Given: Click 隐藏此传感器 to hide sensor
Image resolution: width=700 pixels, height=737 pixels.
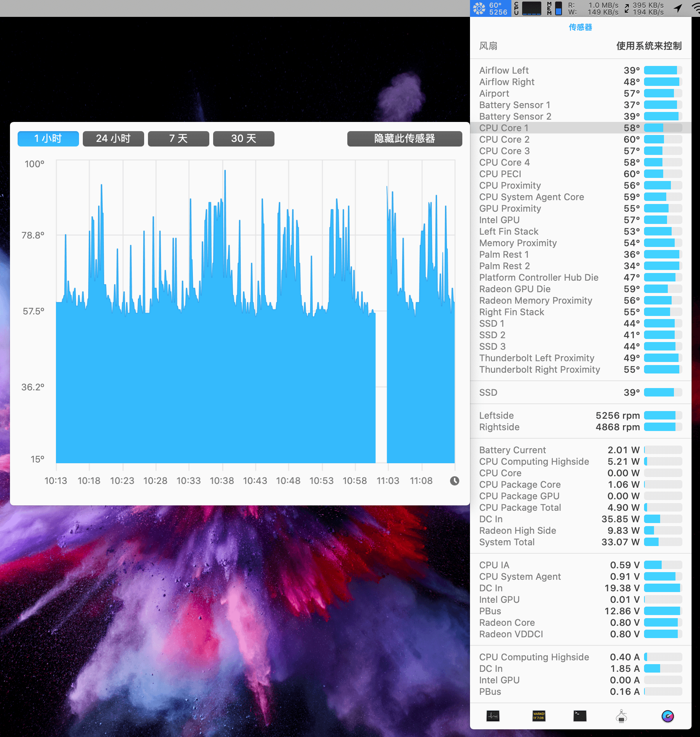Looking at the screenshot, I should 405,138.
